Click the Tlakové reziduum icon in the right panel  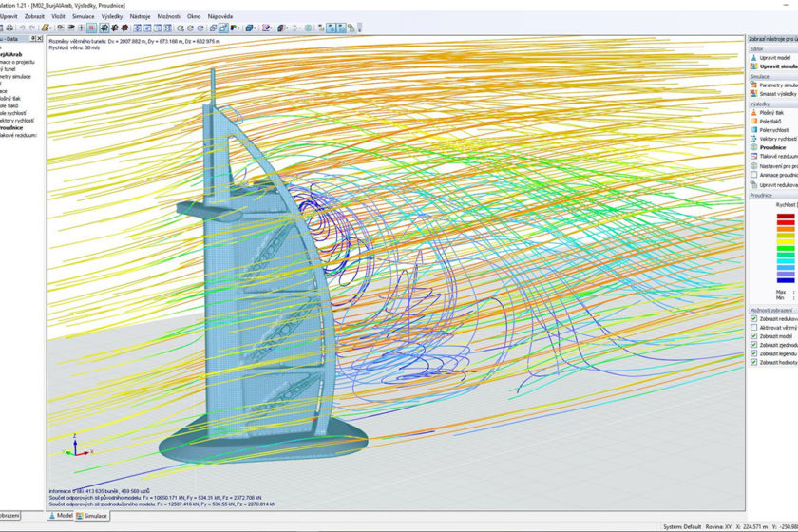click(x=753, y=156)
